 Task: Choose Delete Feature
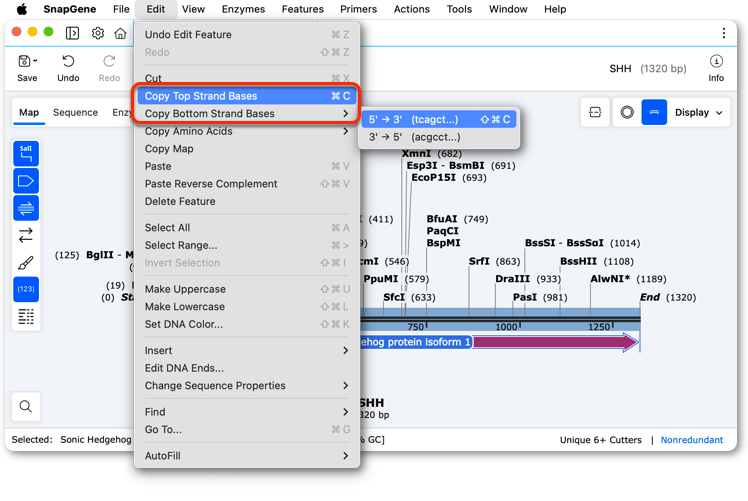(x=247, y=201)
